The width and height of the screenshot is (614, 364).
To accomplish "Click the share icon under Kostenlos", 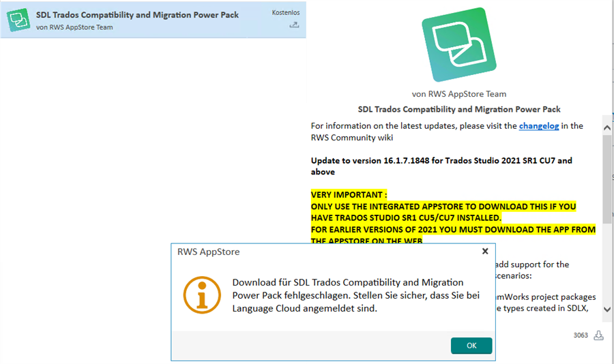I will [x=294, y=25].
